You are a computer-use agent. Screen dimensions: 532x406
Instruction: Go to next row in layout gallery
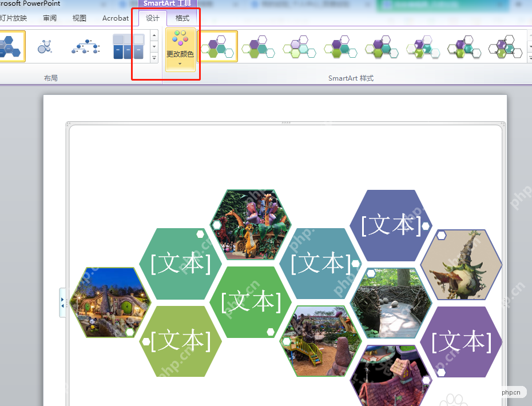(x=154, y=46)
